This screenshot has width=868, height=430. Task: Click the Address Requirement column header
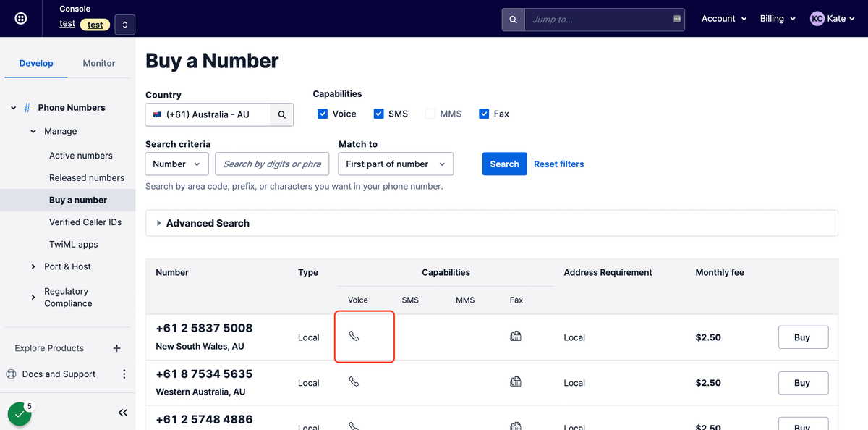pyautogui.click(x=608, y=273)
